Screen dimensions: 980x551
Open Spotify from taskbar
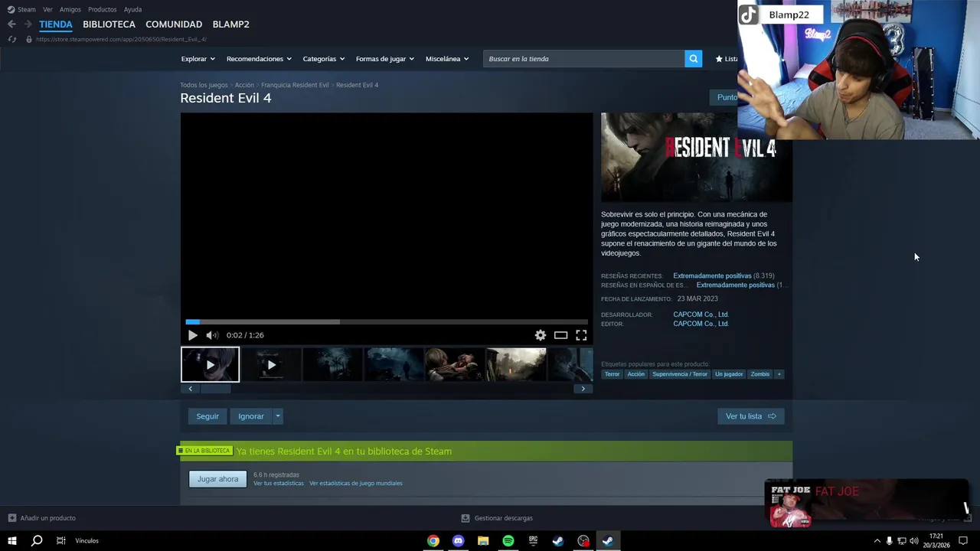[x=508, y=541]
